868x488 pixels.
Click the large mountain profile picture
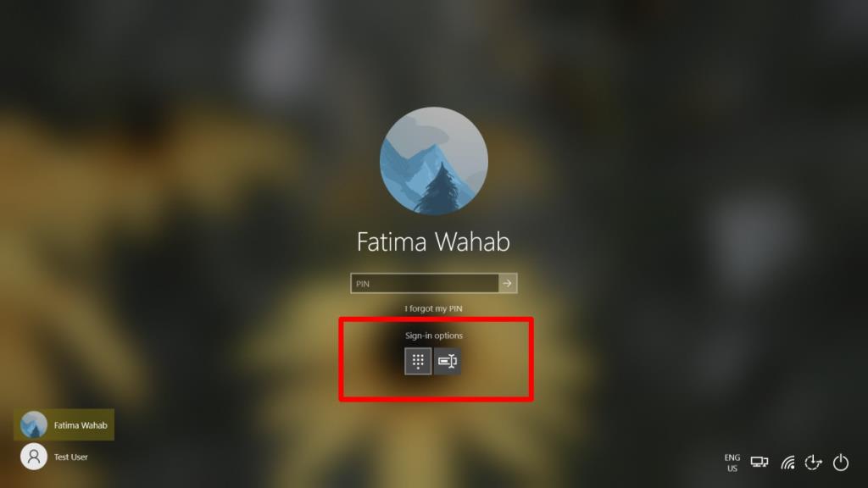[x=434, y=161]
